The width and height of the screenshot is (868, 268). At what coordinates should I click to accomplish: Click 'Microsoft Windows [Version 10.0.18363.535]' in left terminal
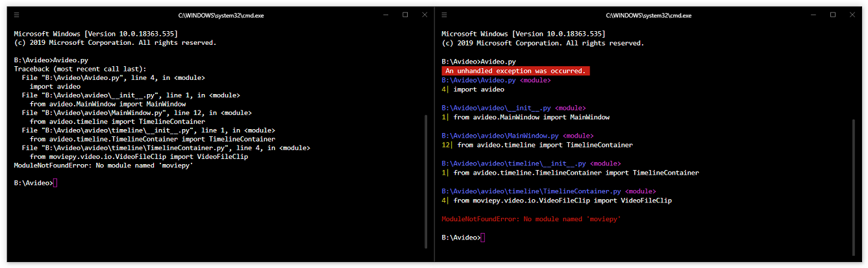click(95, 33)
